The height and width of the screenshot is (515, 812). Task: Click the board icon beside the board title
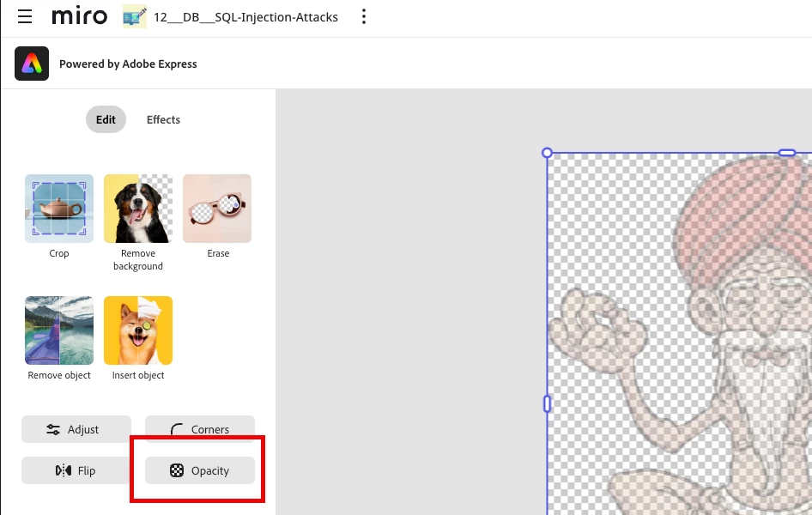tap(135, 17)
